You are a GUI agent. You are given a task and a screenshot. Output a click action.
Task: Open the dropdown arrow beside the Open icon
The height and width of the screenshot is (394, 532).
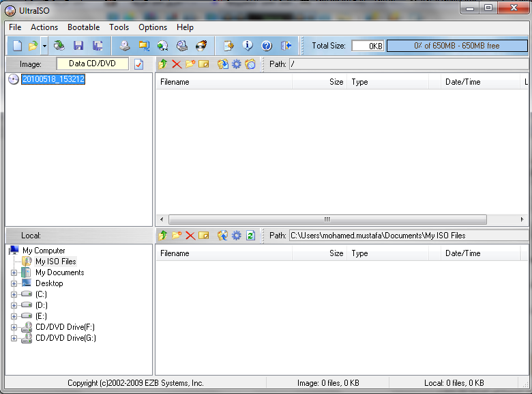click(44, 46)
